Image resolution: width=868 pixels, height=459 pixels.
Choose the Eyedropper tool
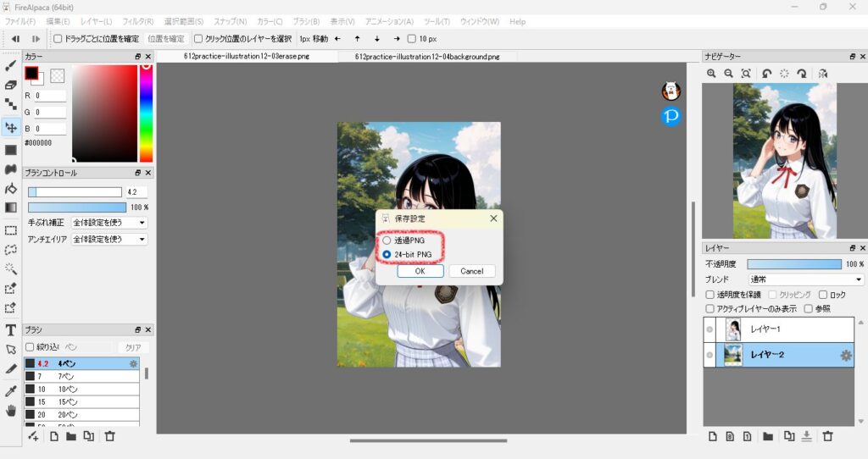click(x=11, y=390)
